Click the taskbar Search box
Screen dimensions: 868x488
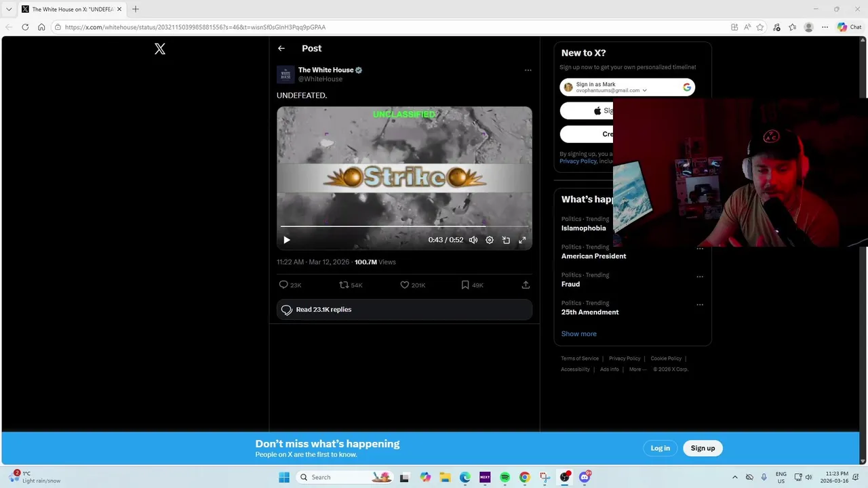[345, 477]
